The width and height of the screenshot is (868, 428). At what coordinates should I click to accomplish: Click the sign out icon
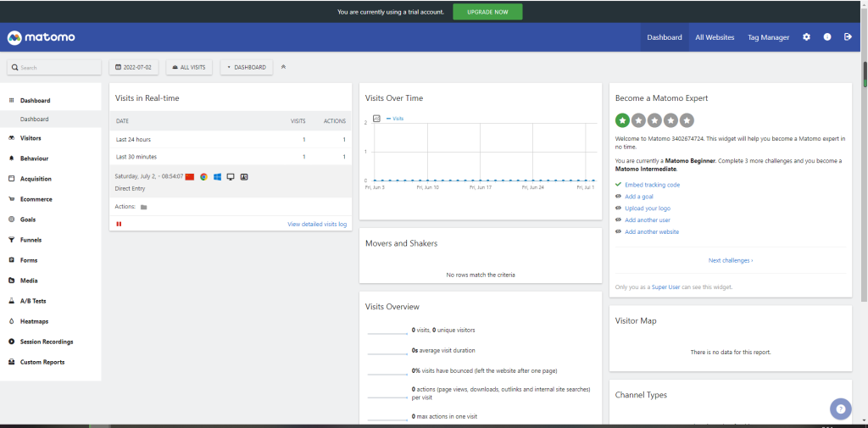(848, 37)
